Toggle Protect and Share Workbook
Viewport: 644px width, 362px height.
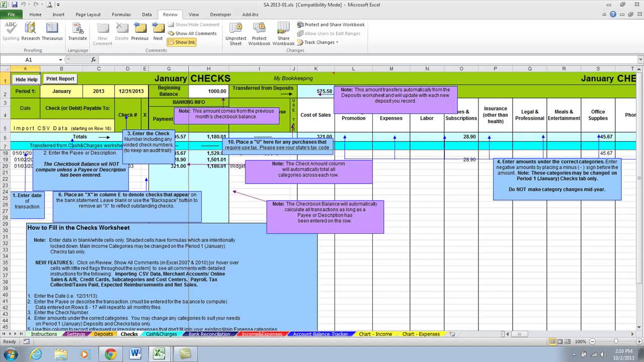(x=331, y=24)
